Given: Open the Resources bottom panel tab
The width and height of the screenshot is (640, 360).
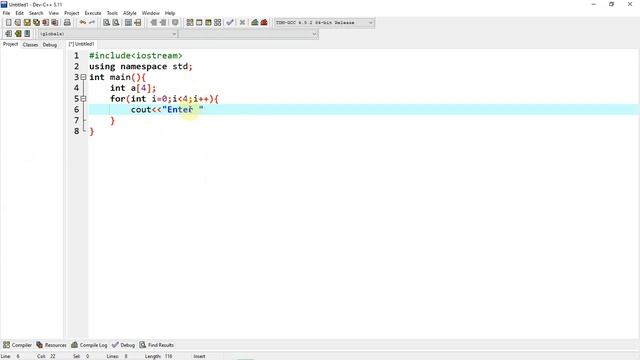Looking at the screenshot, I should (51, 345).
